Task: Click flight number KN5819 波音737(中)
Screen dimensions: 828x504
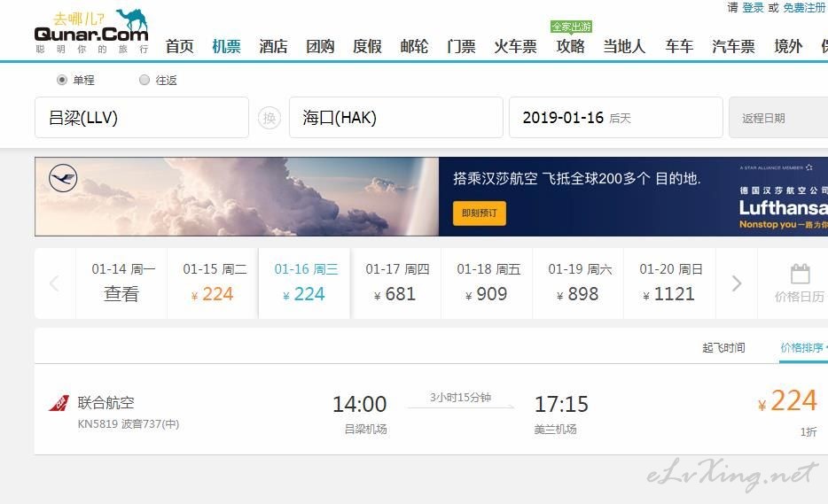Action: click(129, 423)
